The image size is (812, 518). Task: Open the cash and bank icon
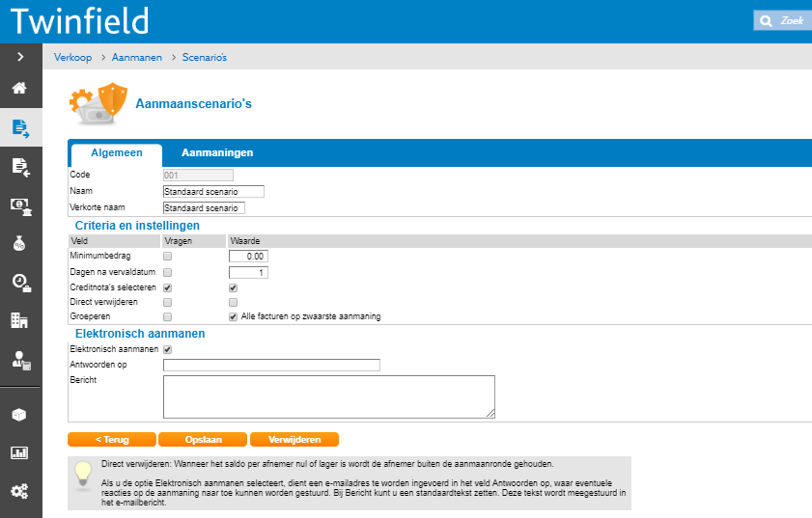click(20, 204)
